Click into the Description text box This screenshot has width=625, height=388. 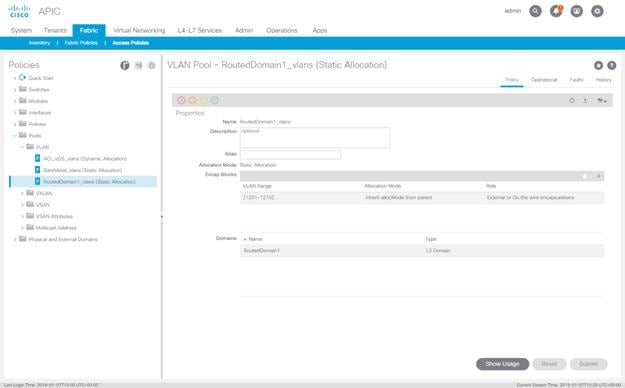(x=315, y=138)
